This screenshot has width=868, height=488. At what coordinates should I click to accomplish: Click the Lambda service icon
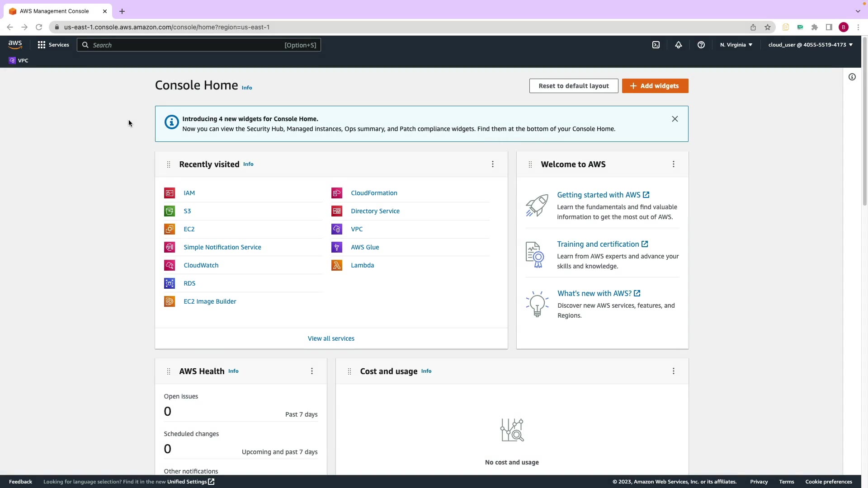click(337, 265)
